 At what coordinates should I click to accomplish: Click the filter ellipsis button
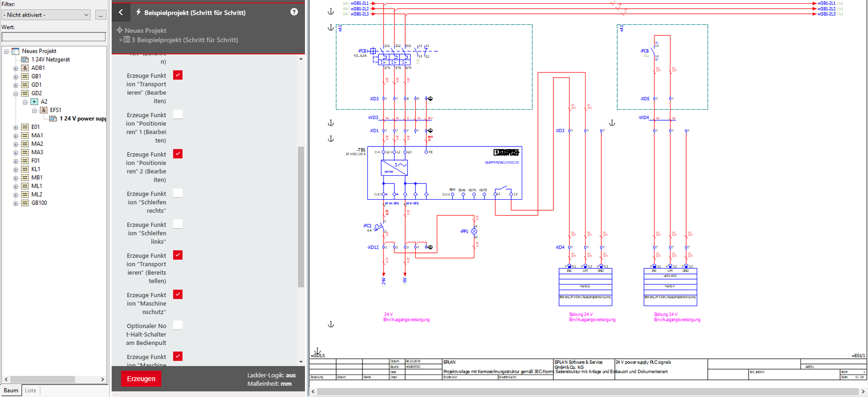[x=101, y=15]
